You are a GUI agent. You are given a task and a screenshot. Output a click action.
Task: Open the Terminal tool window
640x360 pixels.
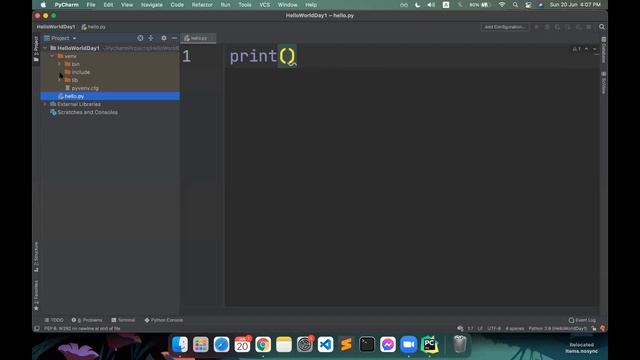point(123,320)
